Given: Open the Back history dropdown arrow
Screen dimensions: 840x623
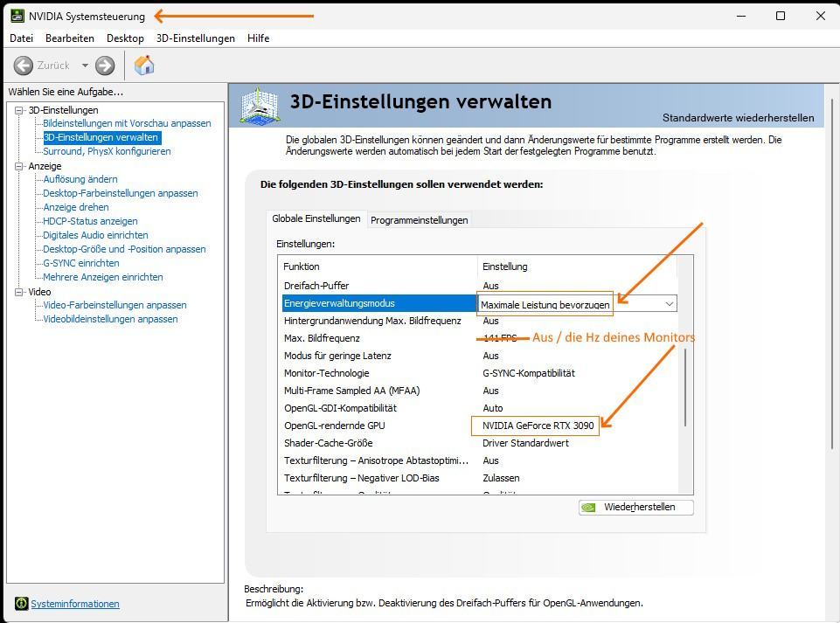Looking at the screenshot, I should 85,66.
